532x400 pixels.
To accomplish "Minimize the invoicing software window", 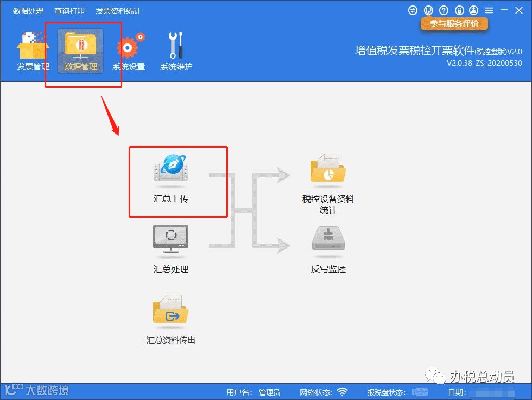I will coord(504,10).
